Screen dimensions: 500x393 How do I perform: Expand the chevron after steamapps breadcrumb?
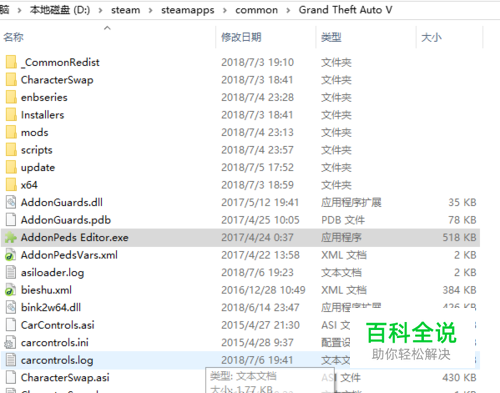(x=225, y=10)
